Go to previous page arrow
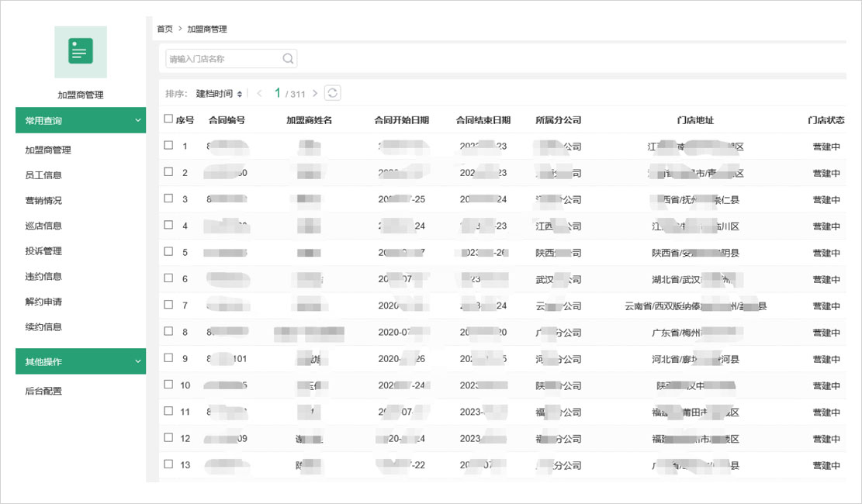Viewport: 862px width, 504px height. 260,94
